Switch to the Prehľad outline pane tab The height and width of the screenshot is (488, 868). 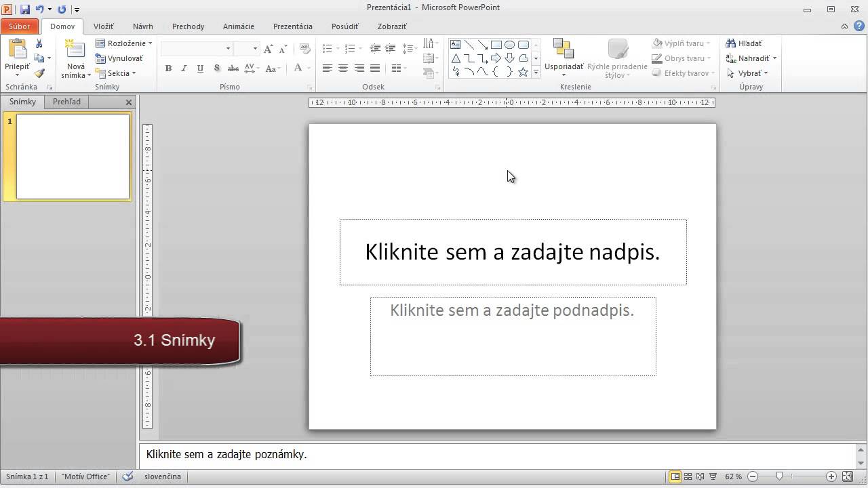(66, 102)
